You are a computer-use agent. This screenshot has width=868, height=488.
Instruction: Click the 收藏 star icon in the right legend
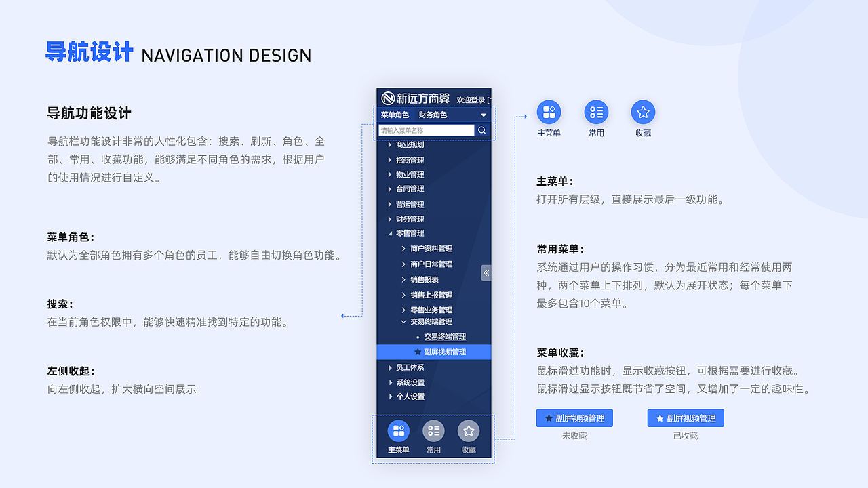642,113
